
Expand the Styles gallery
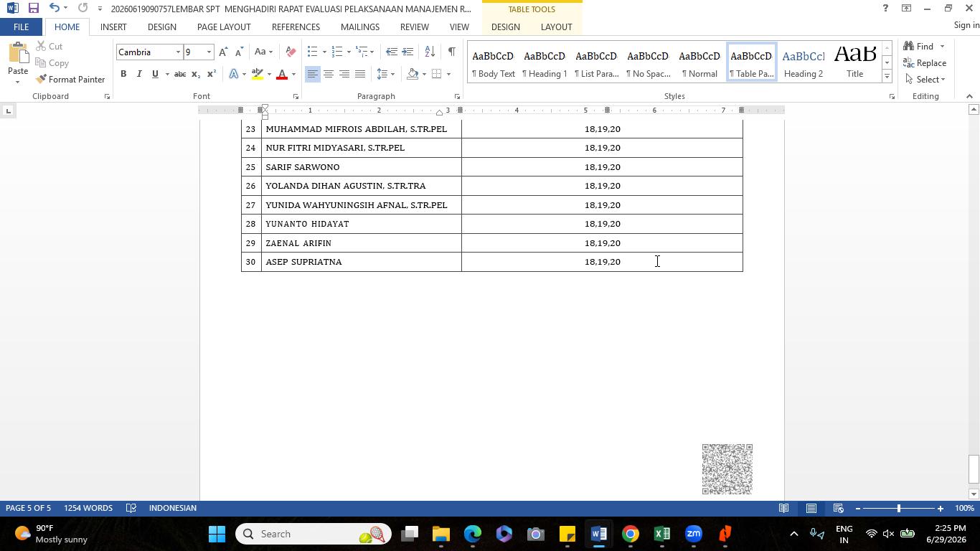(887, 76)
